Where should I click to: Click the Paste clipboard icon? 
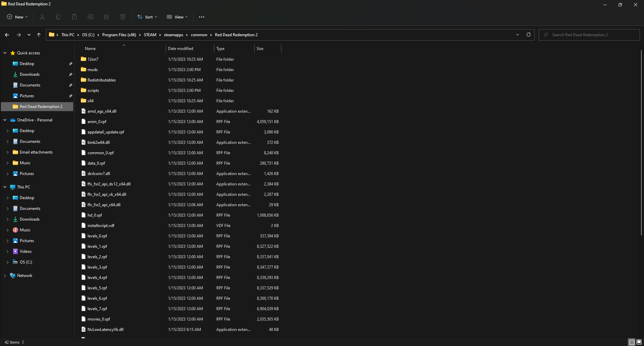coord(74,17)
